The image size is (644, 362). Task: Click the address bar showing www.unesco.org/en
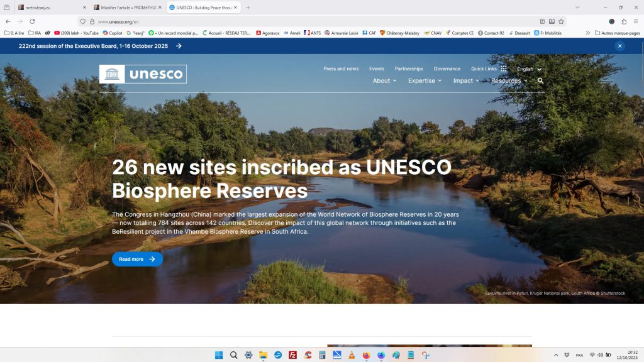pyautogui.click(x=312, y=21)
